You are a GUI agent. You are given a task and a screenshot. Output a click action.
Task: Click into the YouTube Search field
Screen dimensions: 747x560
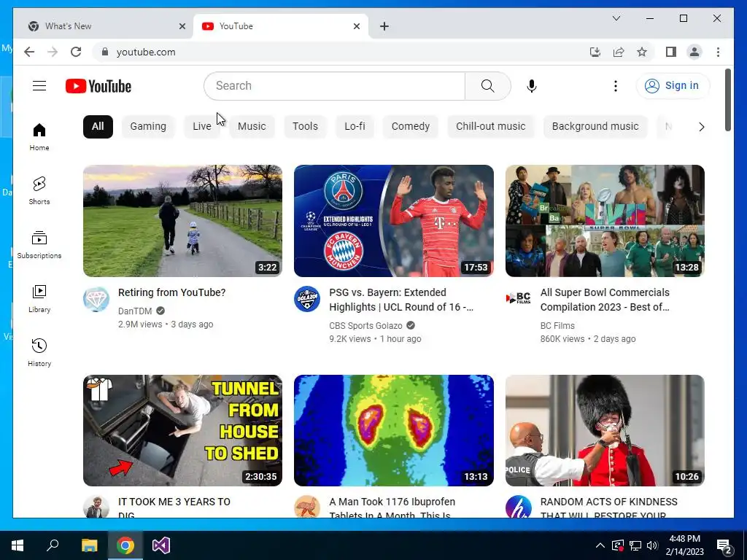334,86
